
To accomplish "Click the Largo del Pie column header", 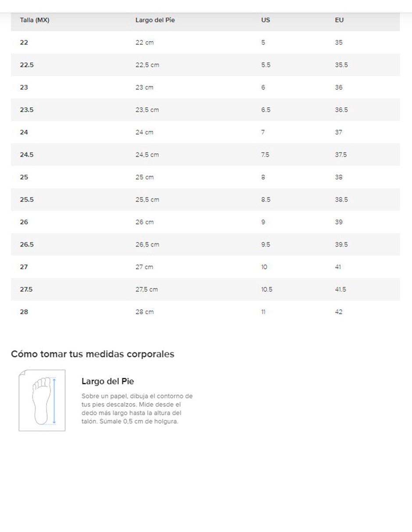I will pyautogui.click(x=155, y=20).
